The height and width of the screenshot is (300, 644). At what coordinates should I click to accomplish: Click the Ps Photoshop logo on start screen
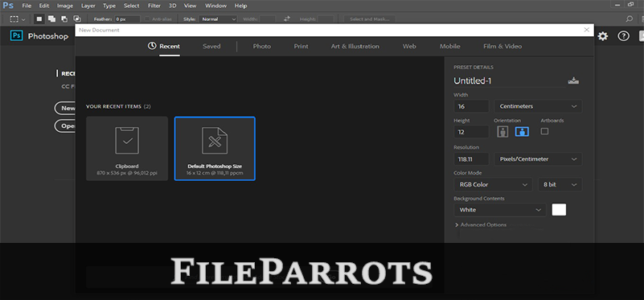pos(16,36)
